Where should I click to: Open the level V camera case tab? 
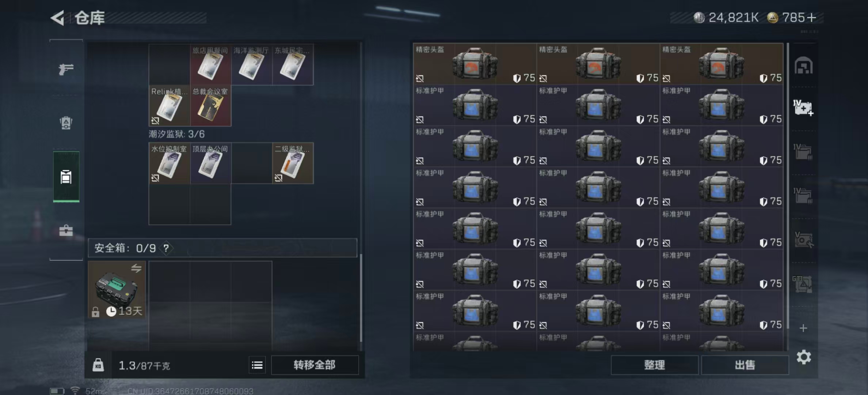click(x=803, y=240)
